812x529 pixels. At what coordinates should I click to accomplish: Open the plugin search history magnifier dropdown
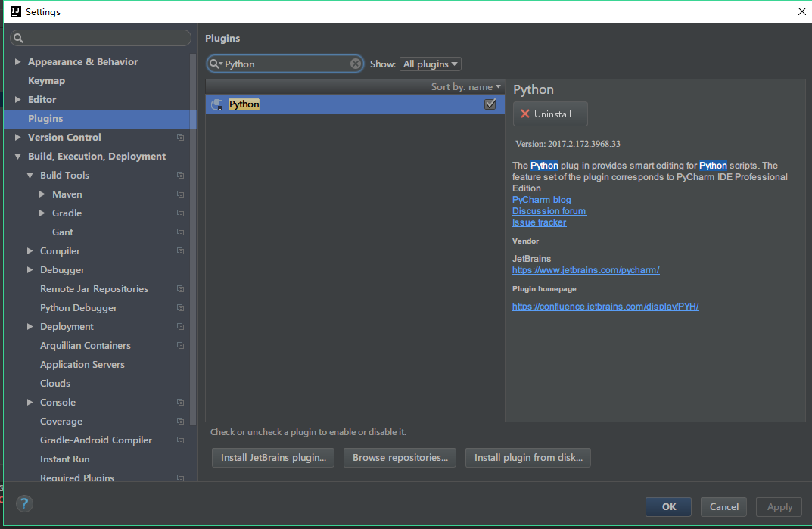pyautogui.click(x=216, y=64)
